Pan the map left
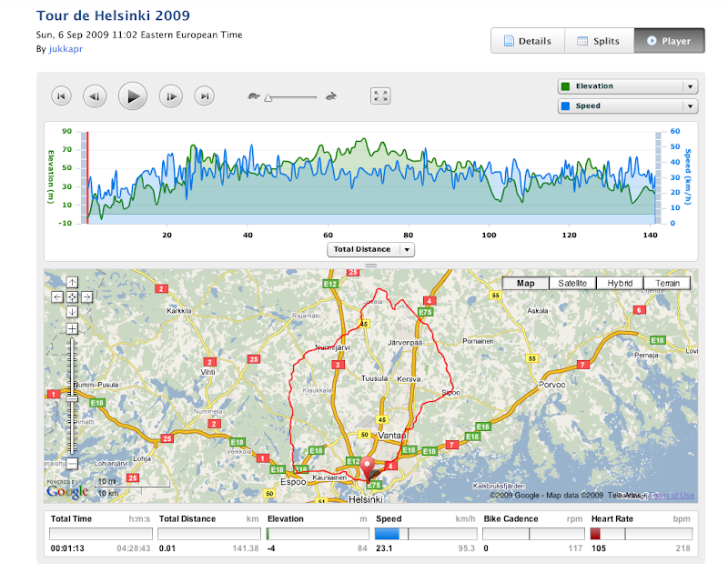The width and height of the screenshot is (728, 583). pos(57,297)
